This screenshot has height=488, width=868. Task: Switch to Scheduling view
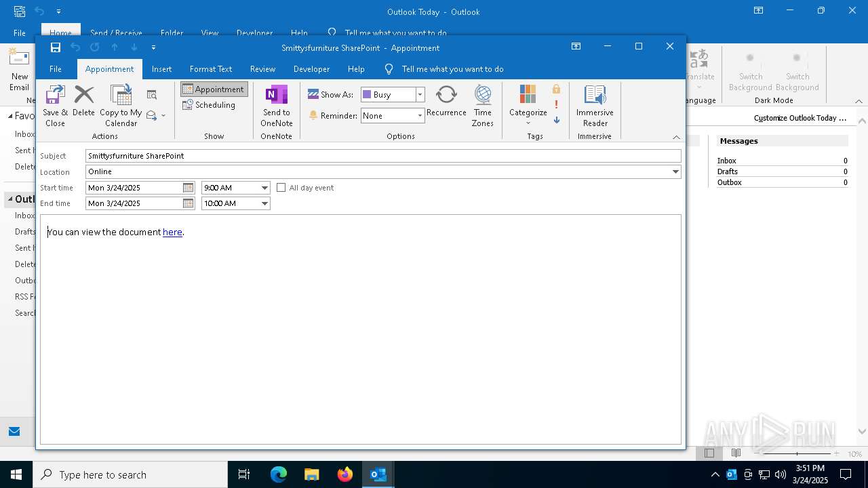[x=209, y=105]
